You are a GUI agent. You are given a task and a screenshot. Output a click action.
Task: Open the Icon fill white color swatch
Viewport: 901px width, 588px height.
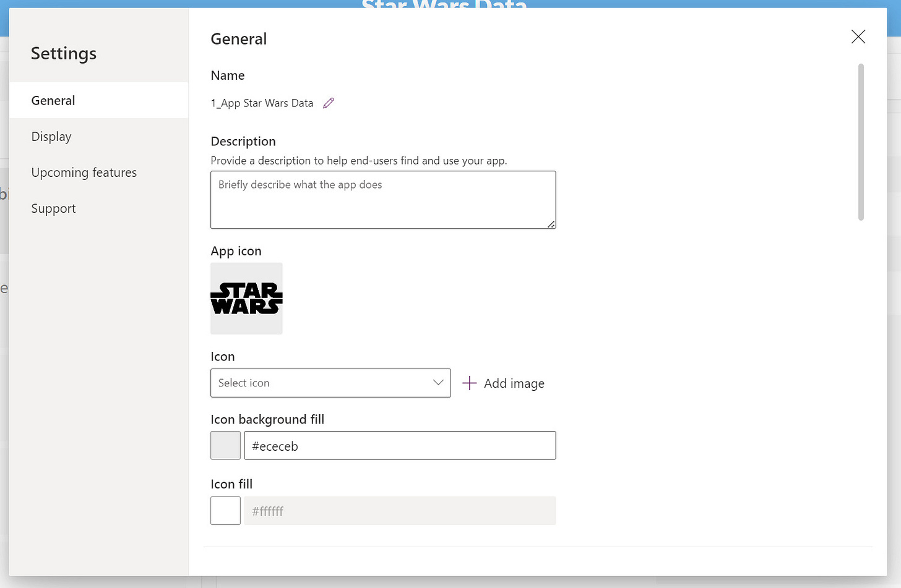point(225,511)
